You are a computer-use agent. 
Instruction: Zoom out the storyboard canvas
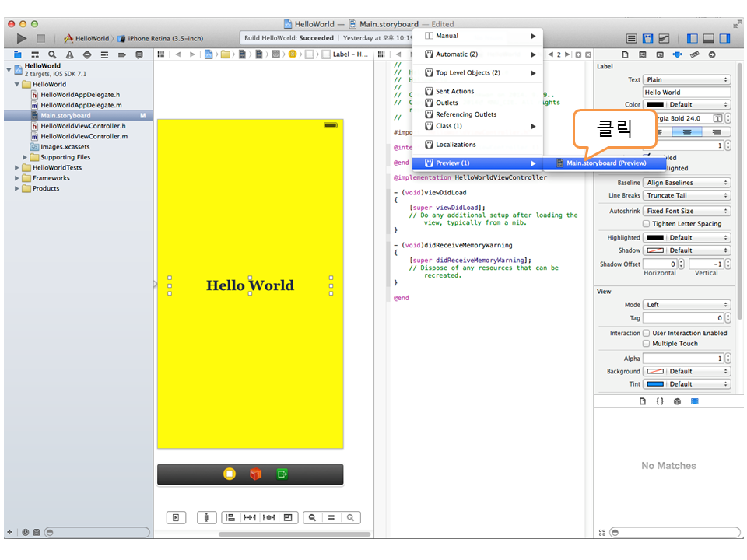(x=312, y=517)
